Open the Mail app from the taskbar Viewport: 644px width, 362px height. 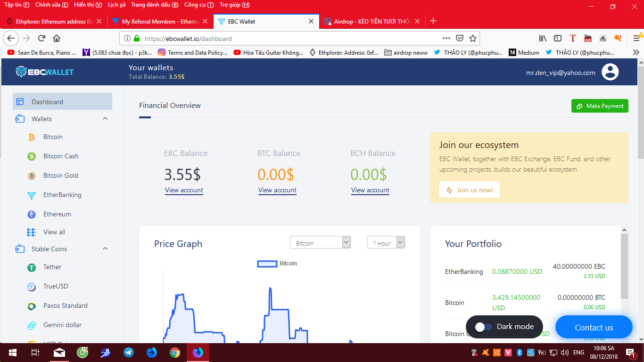coord(59,352)
